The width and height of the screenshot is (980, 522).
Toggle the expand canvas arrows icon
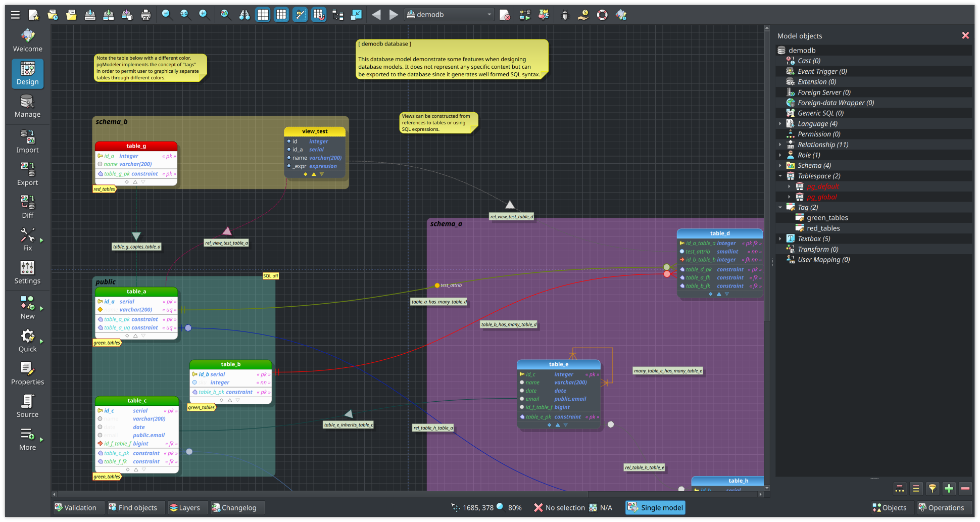tap(356, 15)
